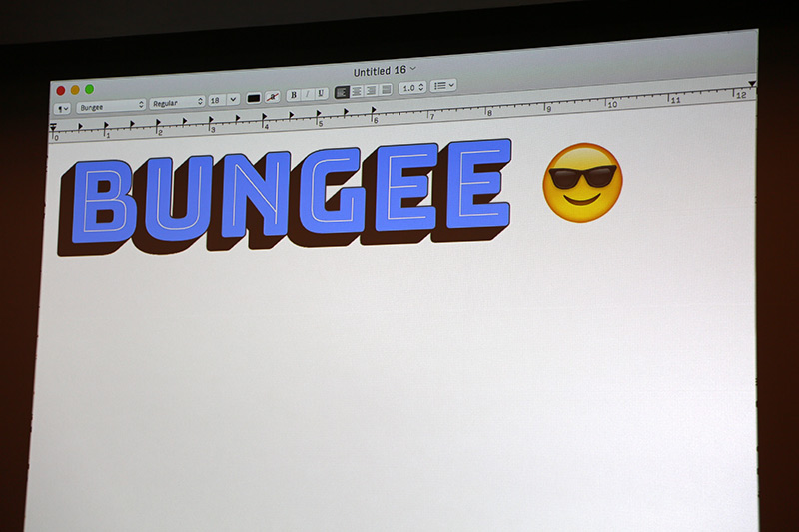
Task: Select the tab stop at ruler mark 6
Action: (x=373, y=110)
